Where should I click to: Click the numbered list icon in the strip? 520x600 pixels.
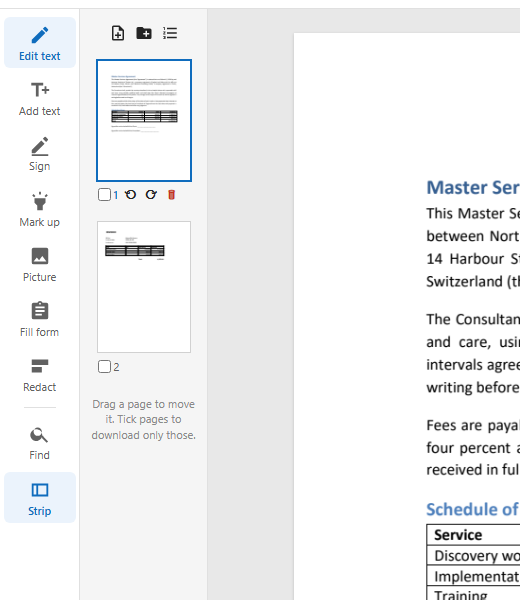pos(170,33)
